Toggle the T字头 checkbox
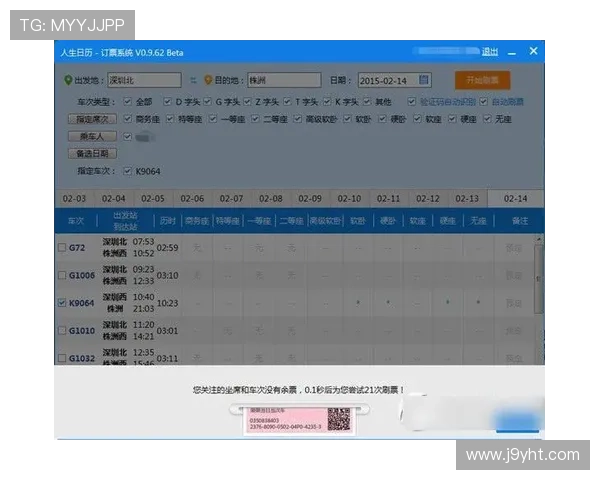Image resolution: width=600 pixels, height=480 pixels. (287, 102)
